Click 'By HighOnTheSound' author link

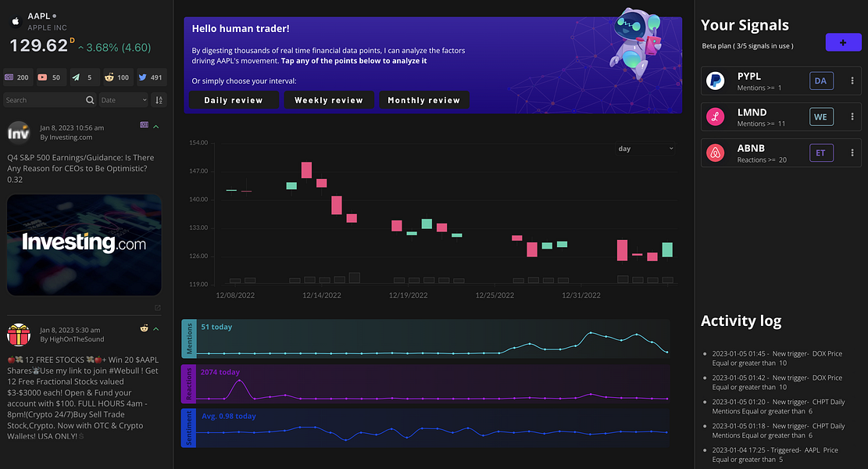coord(72,339)
